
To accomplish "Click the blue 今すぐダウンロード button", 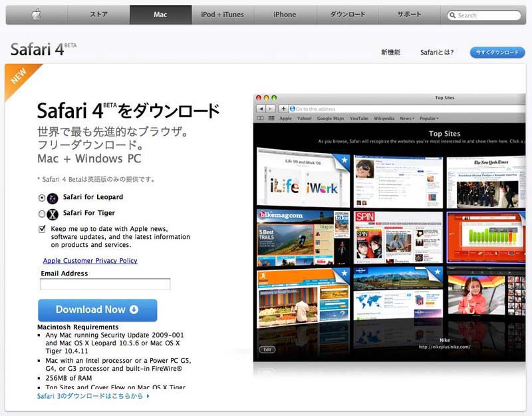I will tap(497, 53).
